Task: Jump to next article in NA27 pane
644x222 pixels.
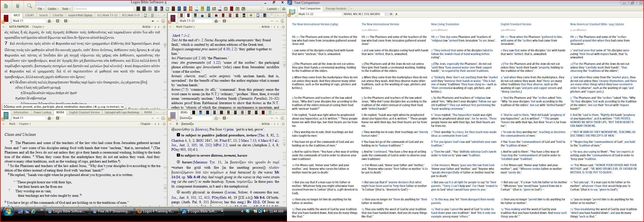Action: [x=159, y=27]
